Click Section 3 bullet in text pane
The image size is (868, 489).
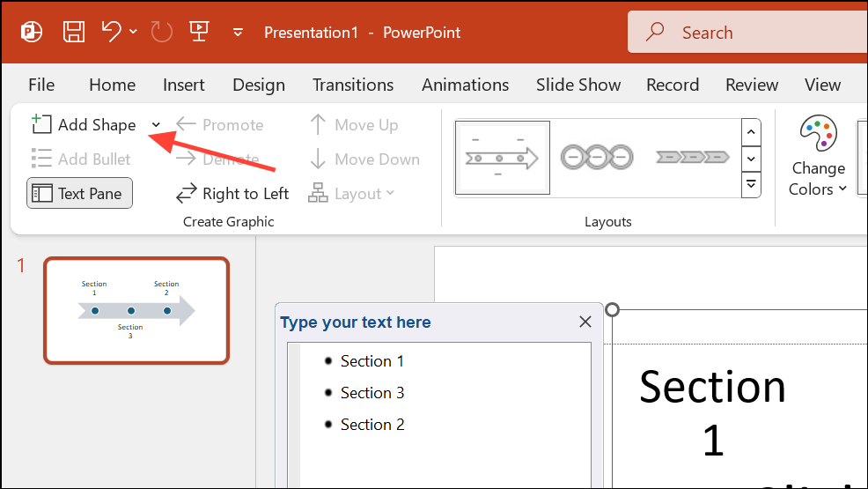372,393
